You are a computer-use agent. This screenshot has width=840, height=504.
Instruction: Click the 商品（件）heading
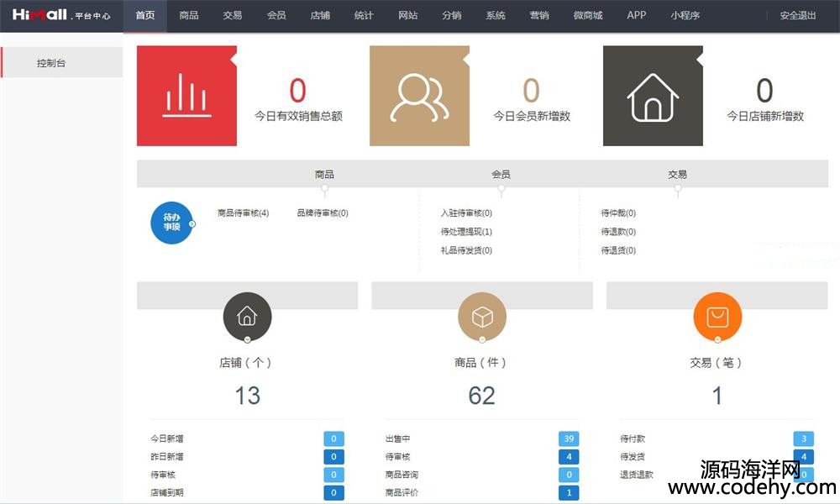tap(480, 363)
